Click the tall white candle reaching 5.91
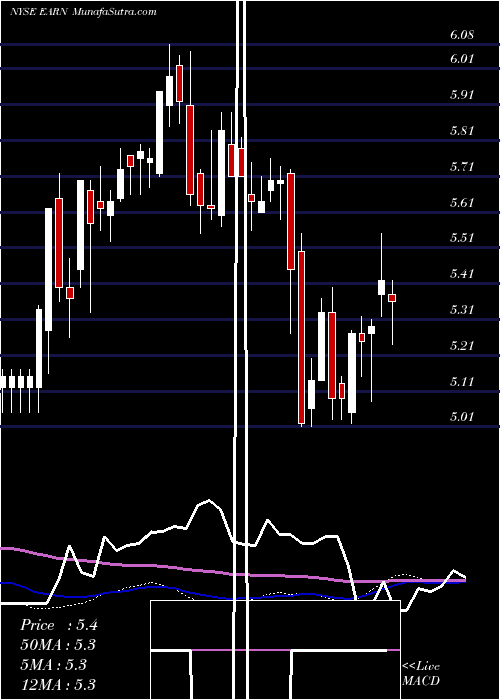This screenshot has width=500, height=700. click(159, 132)
